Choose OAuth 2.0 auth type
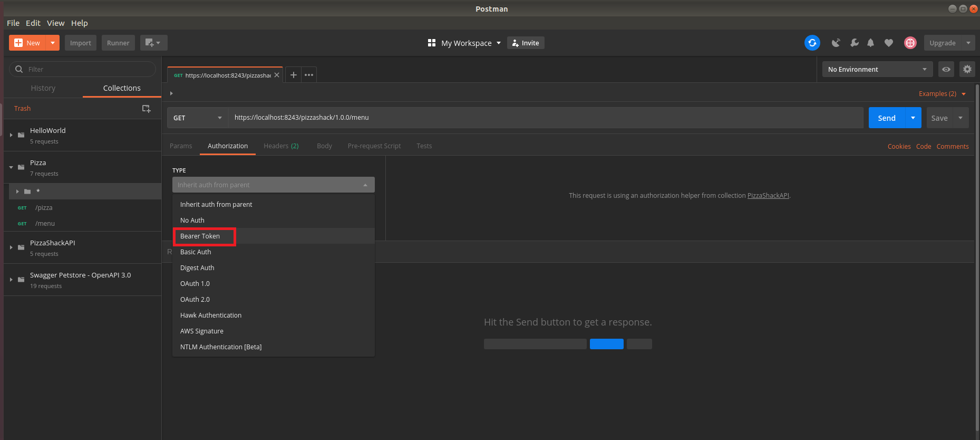Viewport: 980px width, 440px height. (195, 300)
